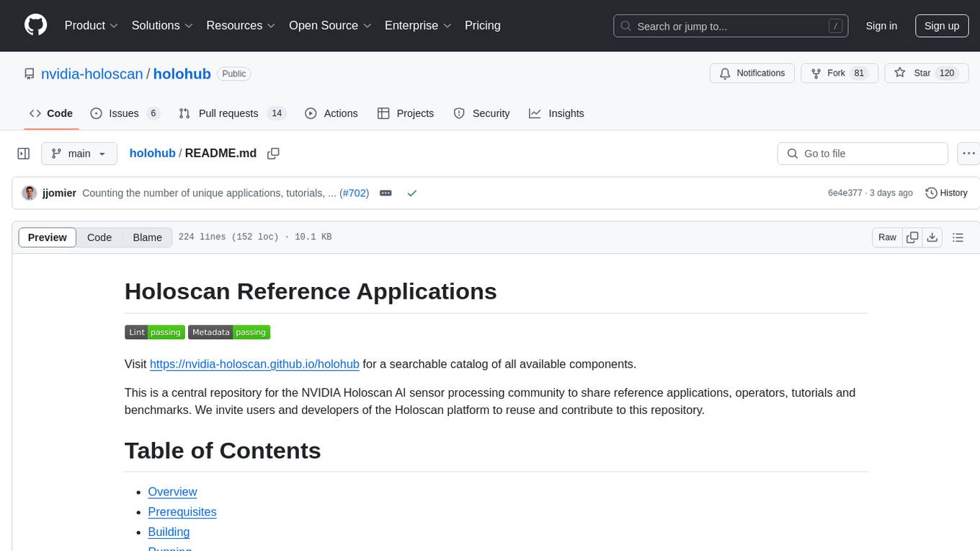Switch to the Actions tab
Viewport: 980px width, 551px height.
[331, 113]
